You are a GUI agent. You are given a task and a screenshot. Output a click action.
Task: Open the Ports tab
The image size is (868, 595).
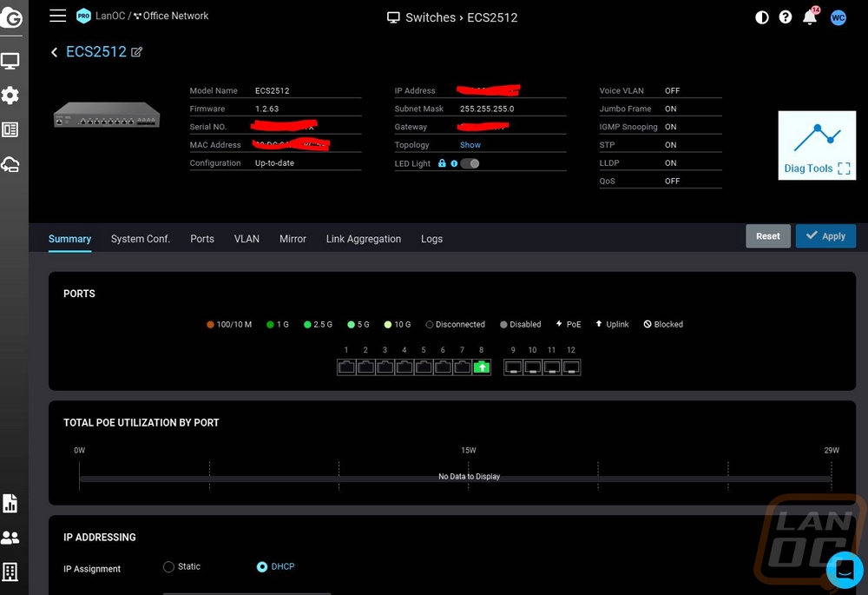pos(202,239)
